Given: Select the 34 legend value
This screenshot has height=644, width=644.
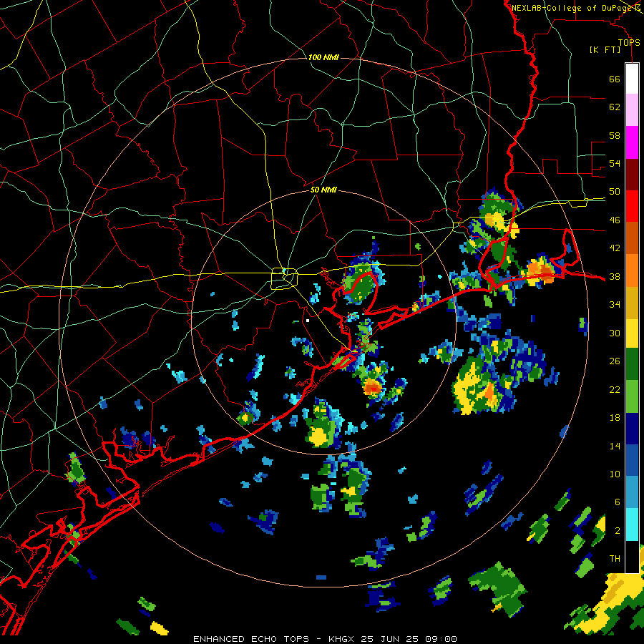Looking at the screenshot, I should point(615,305).
